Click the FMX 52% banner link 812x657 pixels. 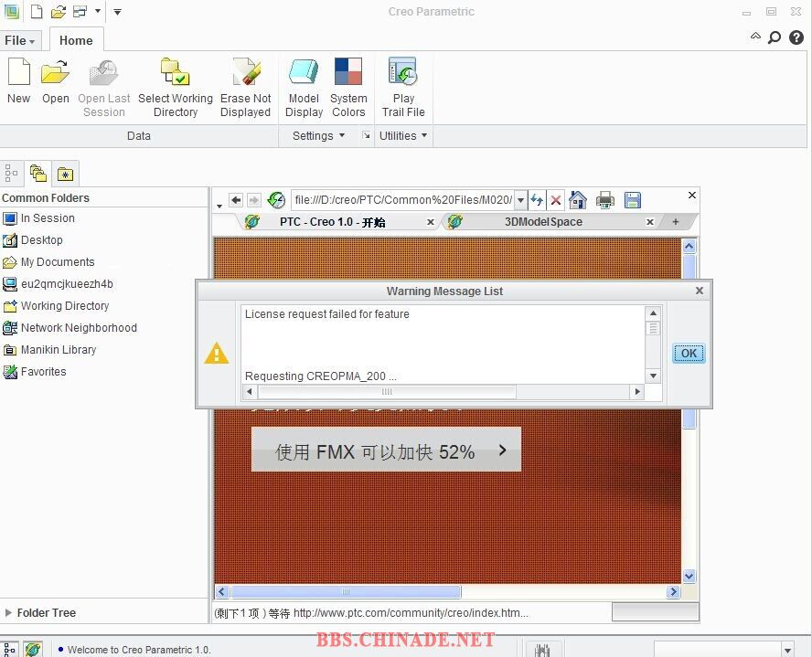coord(386,450)
